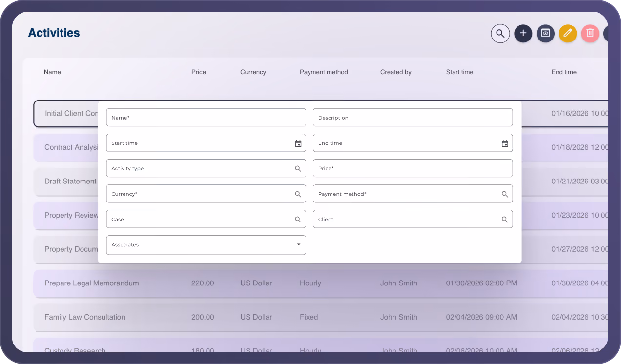The image size is (621, 364).
Task: Click the yellow pencil edit button
Action: tap(568, 33)
